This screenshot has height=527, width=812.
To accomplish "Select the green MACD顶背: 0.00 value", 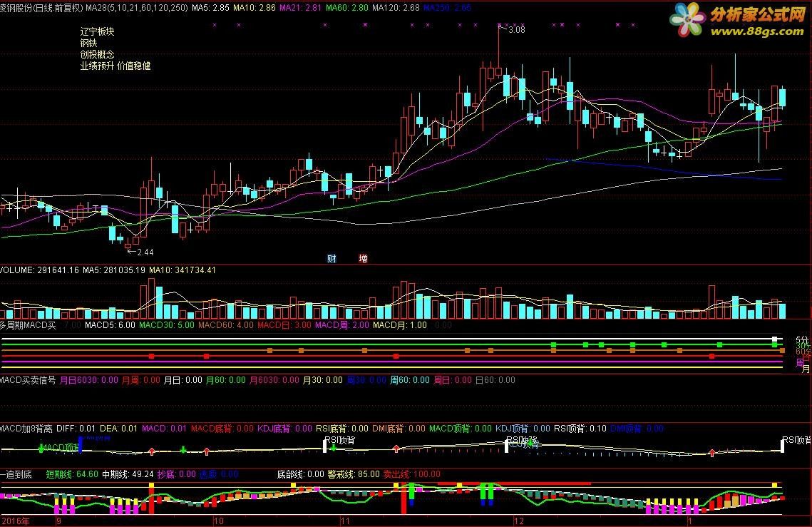I will [x=461, y=429].
